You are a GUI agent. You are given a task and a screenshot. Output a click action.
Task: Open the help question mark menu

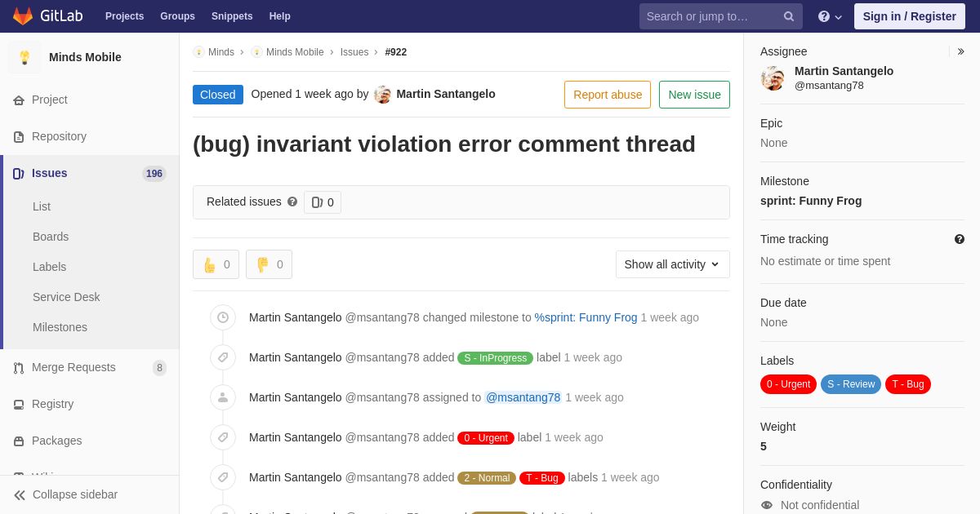pyautogui.click(x=830, y=16)
